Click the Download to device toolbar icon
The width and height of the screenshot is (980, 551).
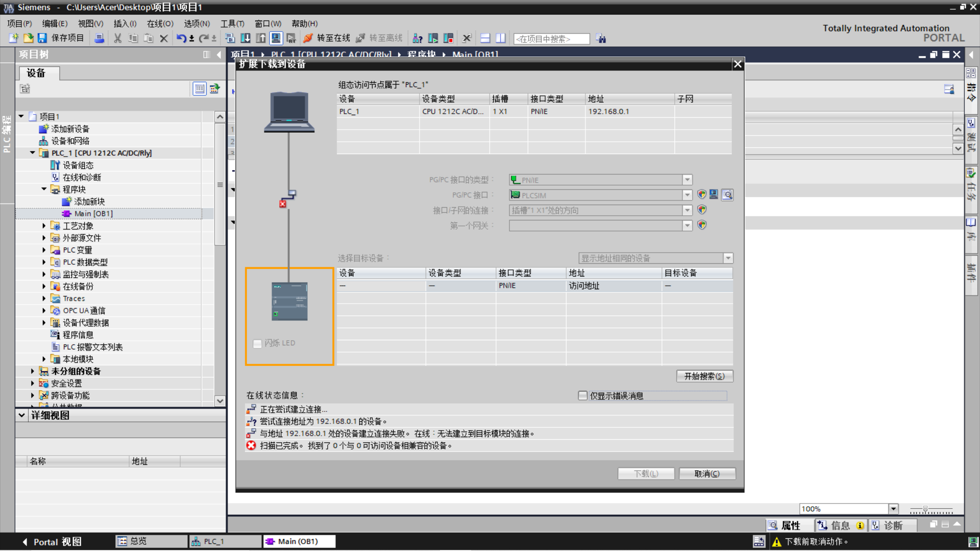[246, 38]
